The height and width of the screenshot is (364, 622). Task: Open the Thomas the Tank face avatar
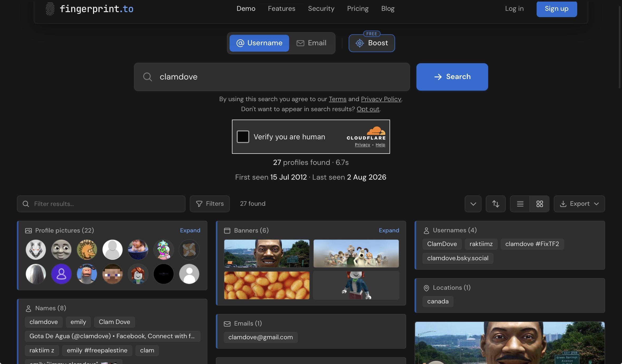click(61, 249)
